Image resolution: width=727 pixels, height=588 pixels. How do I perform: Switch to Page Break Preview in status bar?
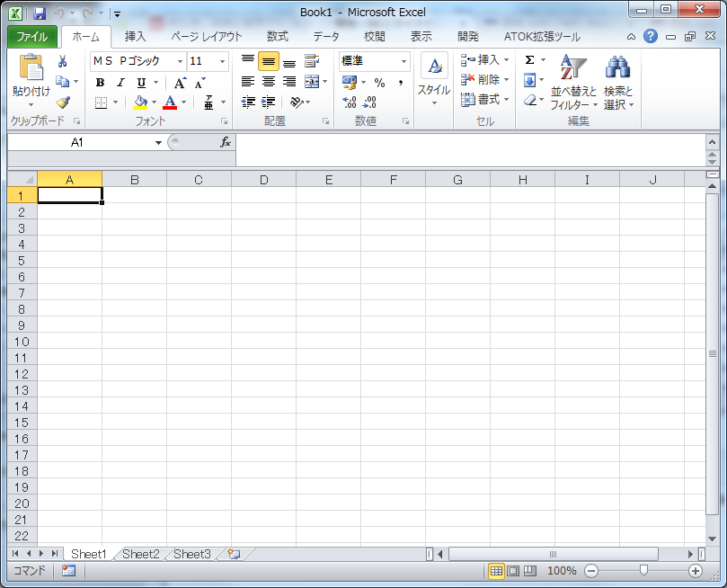pos(529,571)
